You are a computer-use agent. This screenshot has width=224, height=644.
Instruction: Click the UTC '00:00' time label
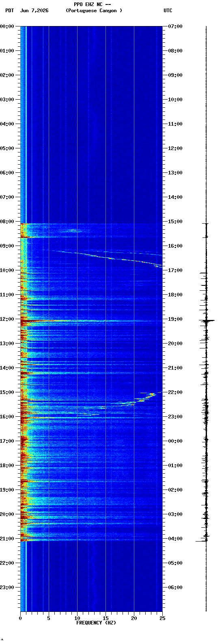point(175,441)
